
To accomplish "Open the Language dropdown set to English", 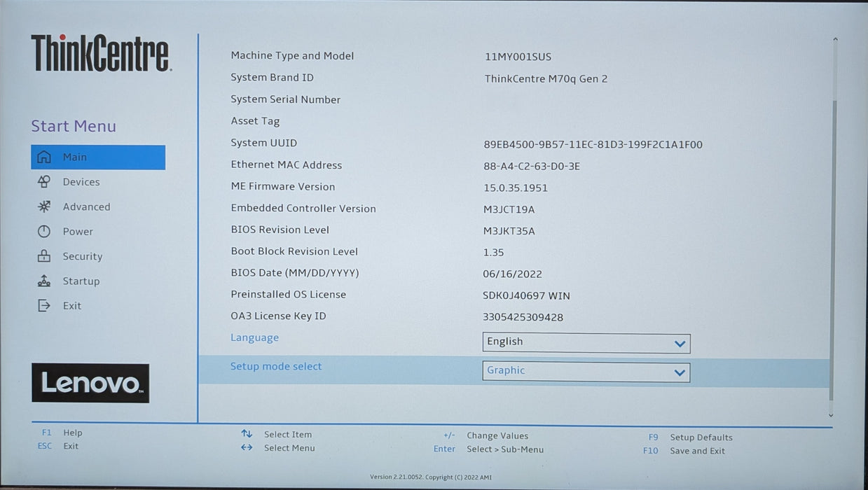I will coord(586,342).
